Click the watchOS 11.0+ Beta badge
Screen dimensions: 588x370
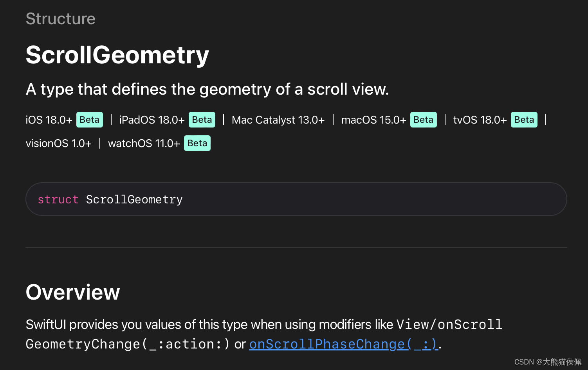pyautogui.click(x=197, y=143)
